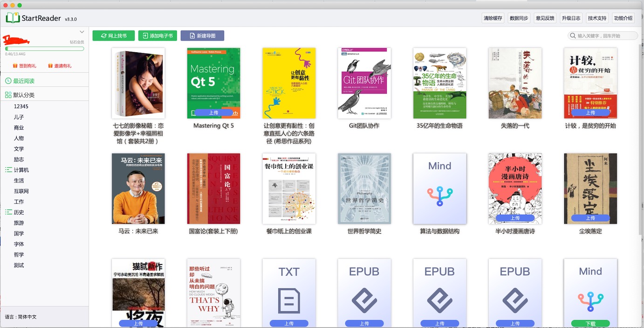Screen dimensions: 644x328
Task: Open the Git团队协作 book cover
Action: [364, 83]
